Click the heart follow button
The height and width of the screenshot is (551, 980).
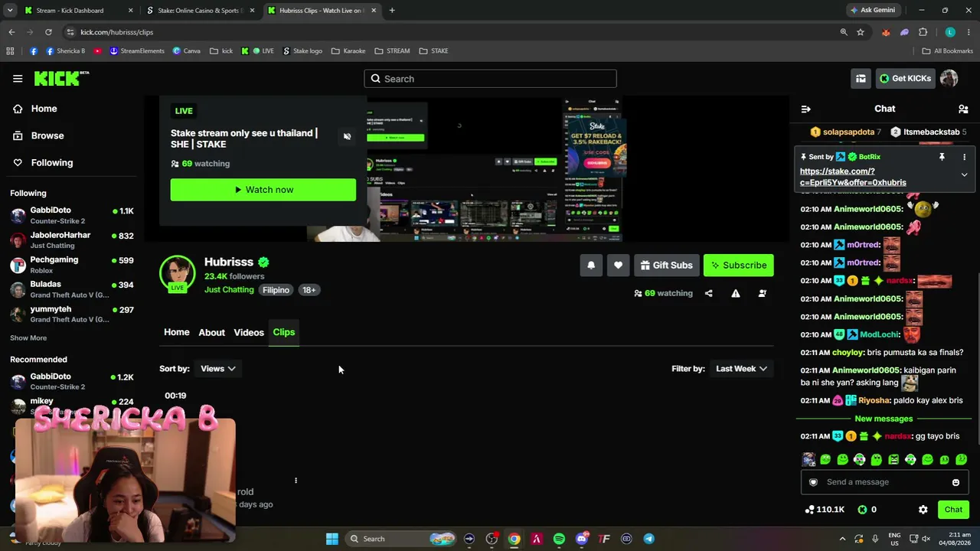click(618, 266)
